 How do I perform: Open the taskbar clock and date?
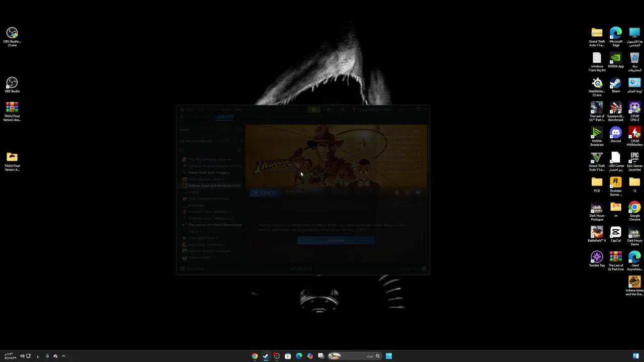[9, 356]
